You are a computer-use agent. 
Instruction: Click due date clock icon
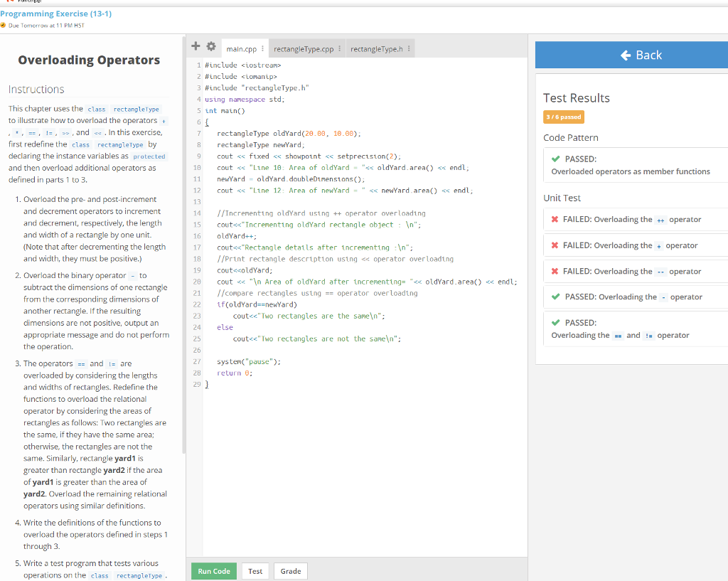point(3,25)
